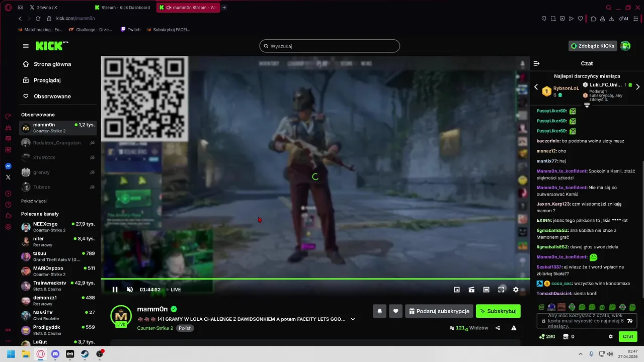
Task: Open the Opera GX main menu logo
Action: [x=8, y=8]
